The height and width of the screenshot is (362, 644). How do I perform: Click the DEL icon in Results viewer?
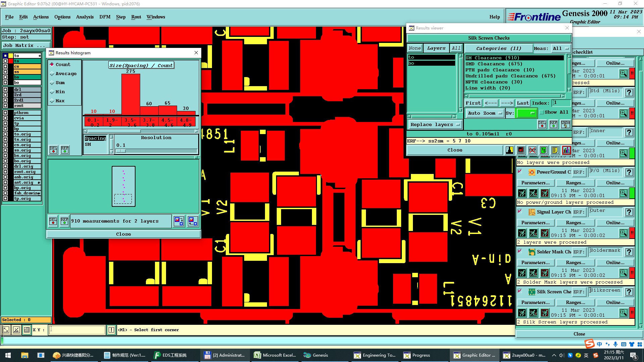(542, 124)
